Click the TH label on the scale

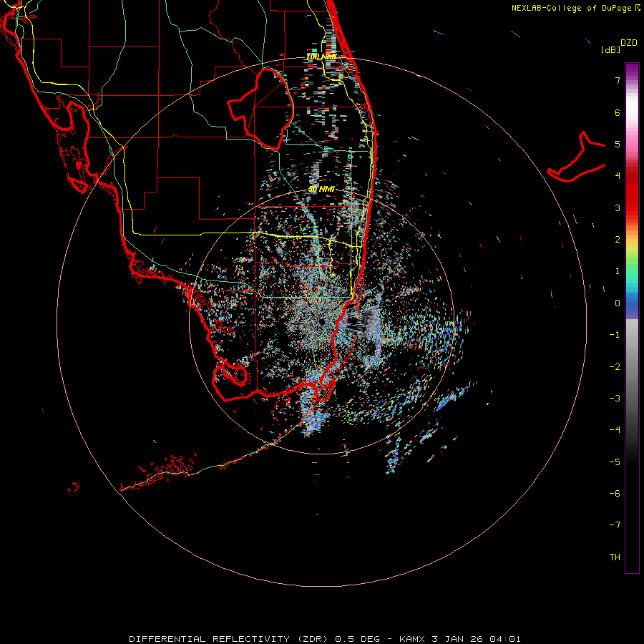tap(615, 557)
